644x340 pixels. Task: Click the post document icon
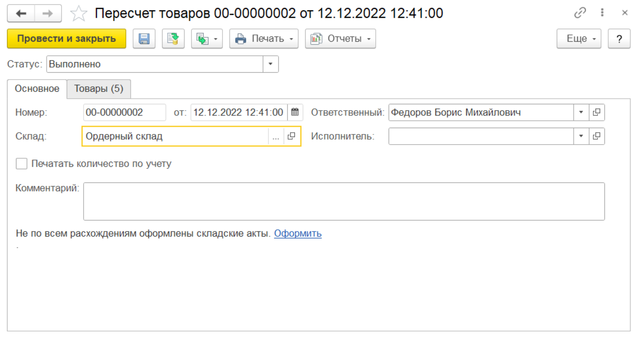point(173,39)
